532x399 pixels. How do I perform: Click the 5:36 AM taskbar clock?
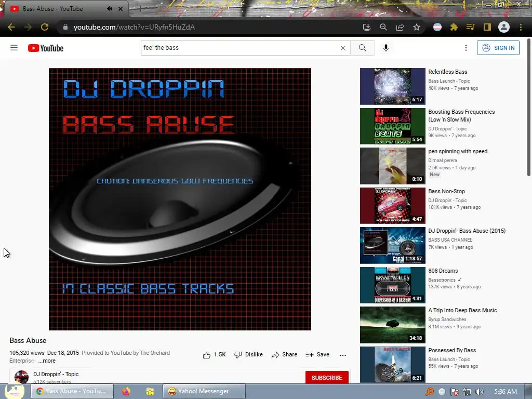506,392
